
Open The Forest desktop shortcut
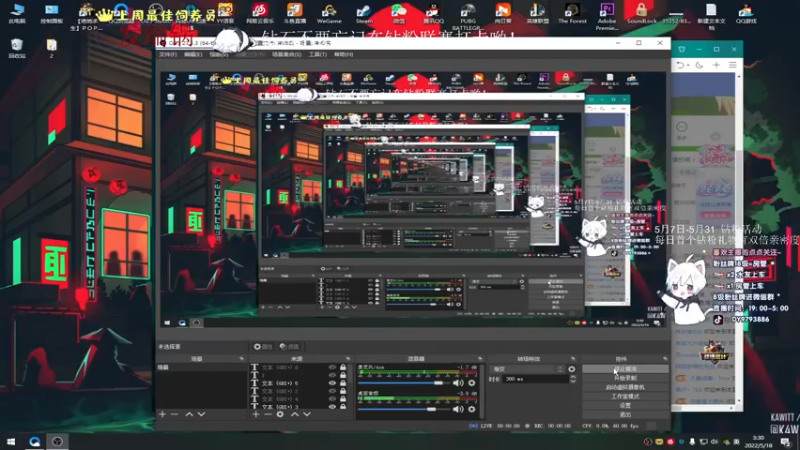point(572,14)
